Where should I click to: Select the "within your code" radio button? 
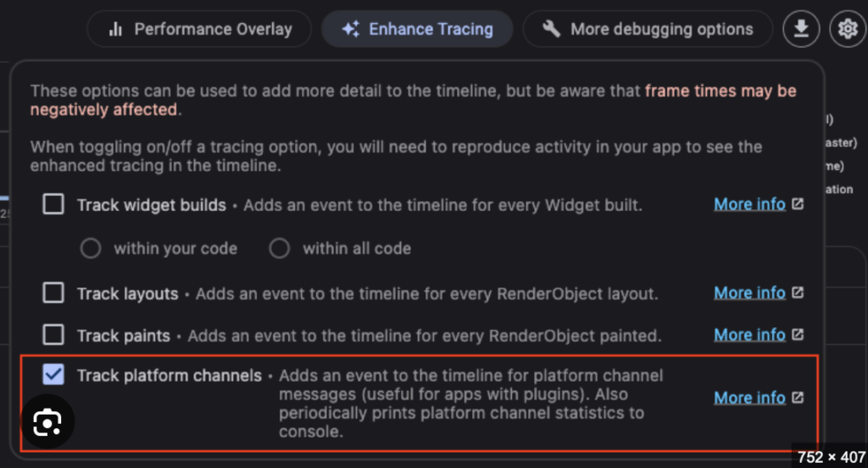pos(91,248)
